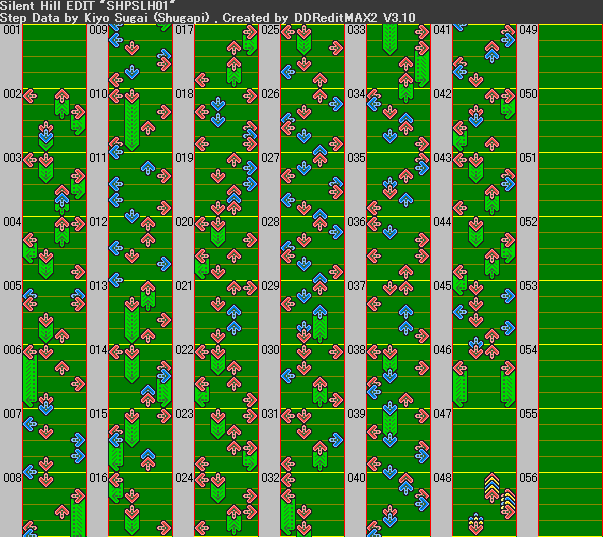Image resolution: width=603 pixels, height=537 pixels.
Task: Select the down freeze arrow starting measure 033
Action: coord(390,40)
